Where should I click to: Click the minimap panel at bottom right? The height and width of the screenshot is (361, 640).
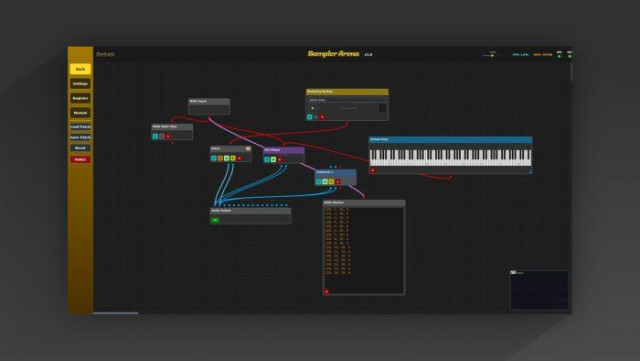[539, 290]
